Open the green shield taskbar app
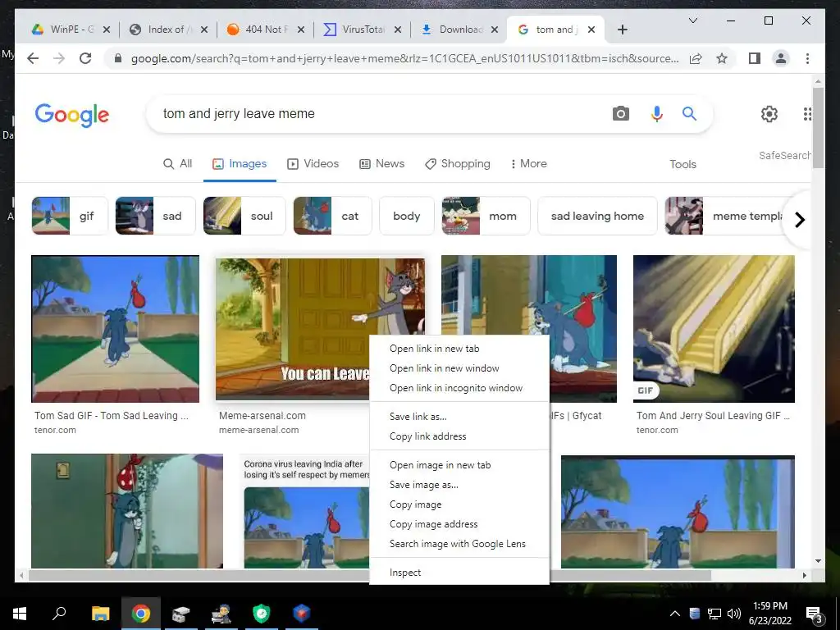Image resolution: width=840 pixels, height=630 pixels. coord(261,613)
